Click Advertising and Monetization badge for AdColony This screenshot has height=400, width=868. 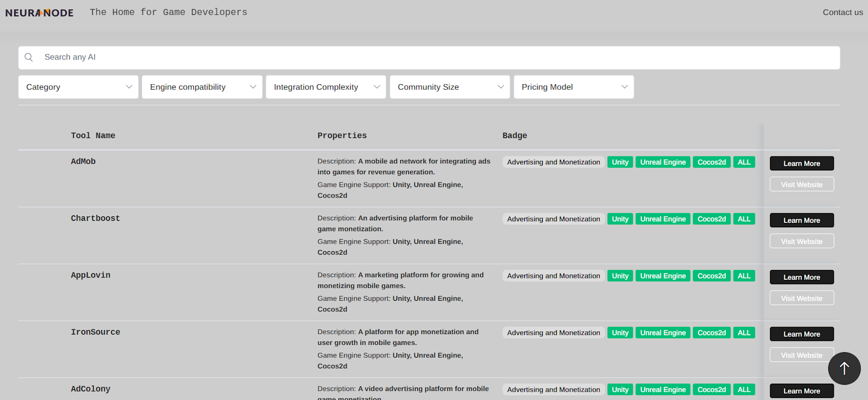554,390
